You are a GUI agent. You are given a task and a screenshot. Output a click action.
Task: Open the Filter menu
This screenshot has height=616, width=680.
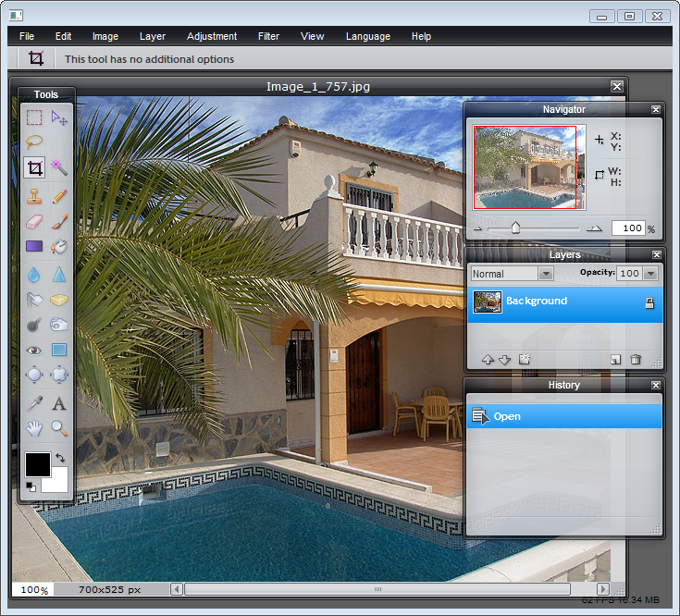pyautogui.click(x=269, y=36)
